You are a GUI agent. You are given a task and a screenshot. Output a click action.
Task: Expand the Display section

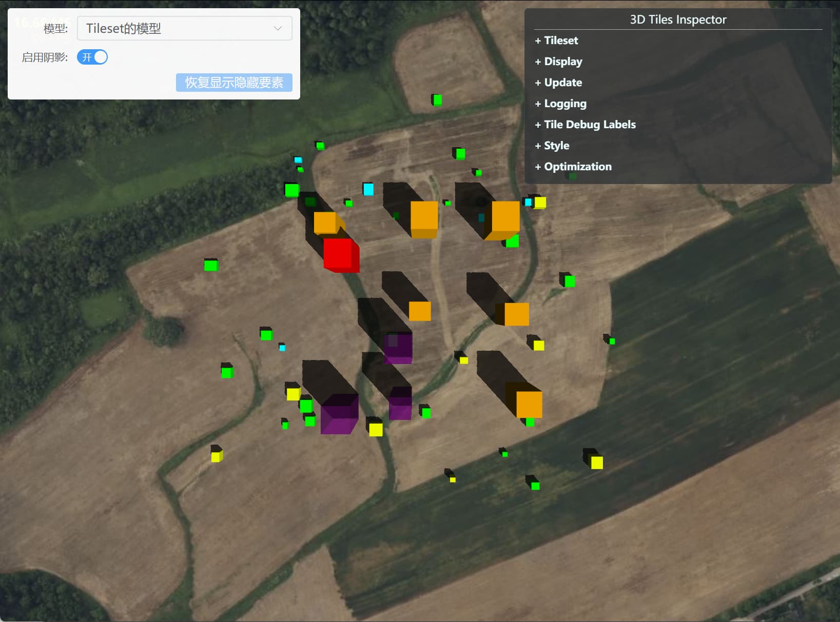click(x=558, y=62)
